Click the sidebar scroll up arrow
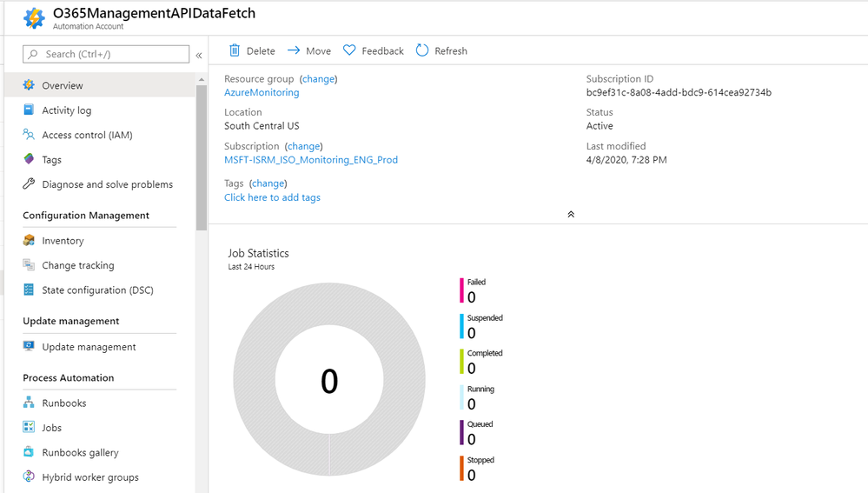 (x=202, y=80)
